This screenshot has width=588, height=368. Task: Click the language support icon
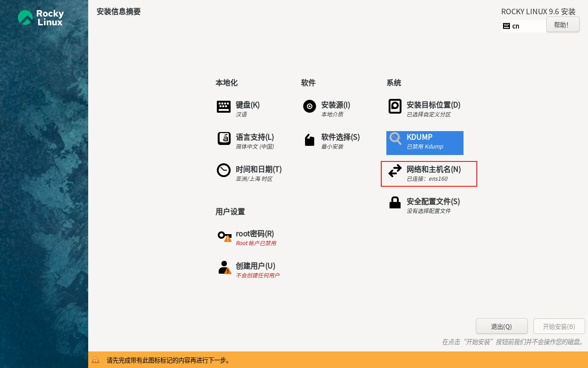[x=224, y=138]
